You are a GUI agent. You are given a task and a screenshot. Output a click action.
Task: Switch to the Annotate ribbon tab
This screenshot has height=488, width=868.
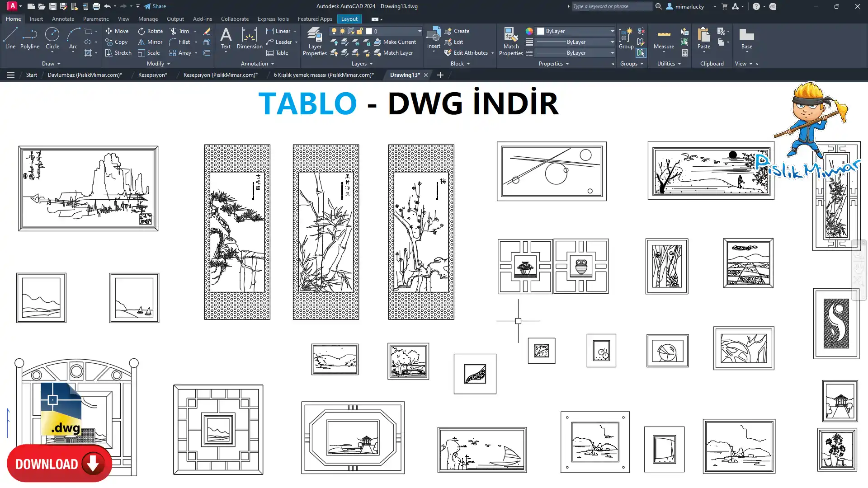63,19
